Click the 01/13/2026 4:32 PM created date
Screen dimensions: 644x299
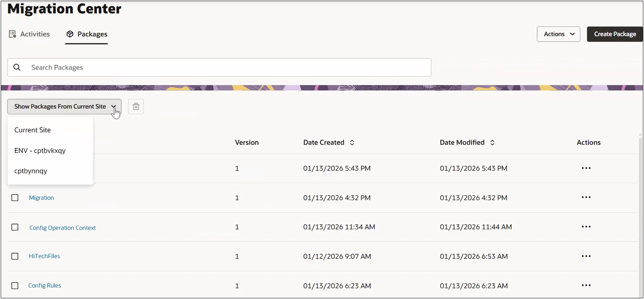(x=337, y=198)
